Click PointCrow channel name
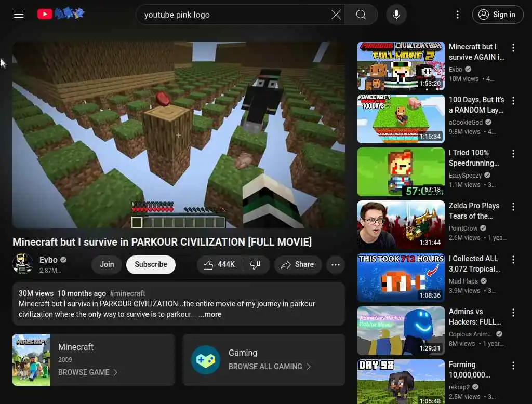This screenshot has height=404, width=532. click(463, 228)
